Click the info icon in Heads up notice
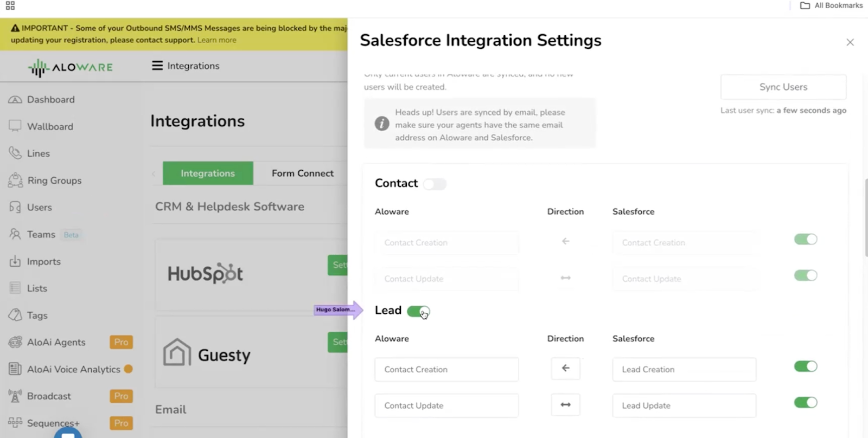 pos(382,124)
